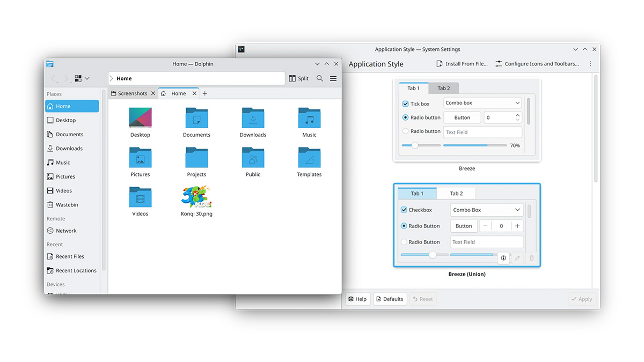Open the Combo Box dropdown in Union preview
644x362 pixels.
coord(486,210)
